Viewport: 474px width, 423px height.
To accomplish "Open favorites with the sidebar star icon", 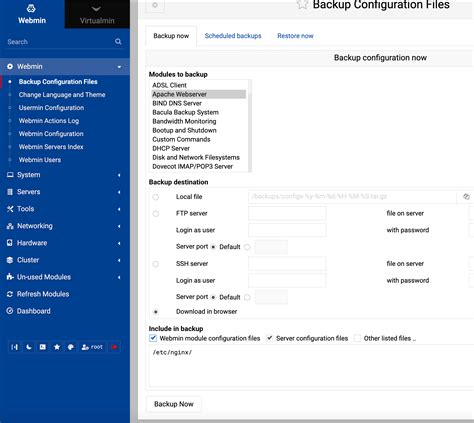I will 57,347.
